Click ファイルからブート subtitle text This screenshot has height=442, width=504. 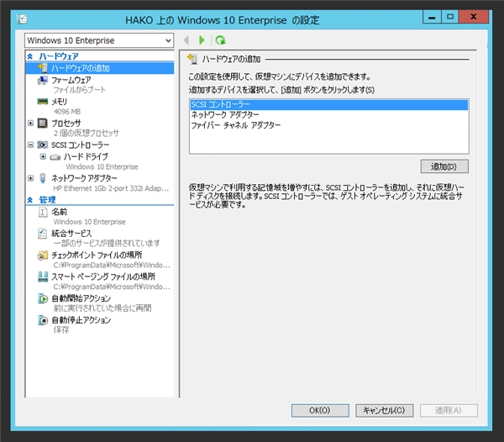tap(80, 90)
